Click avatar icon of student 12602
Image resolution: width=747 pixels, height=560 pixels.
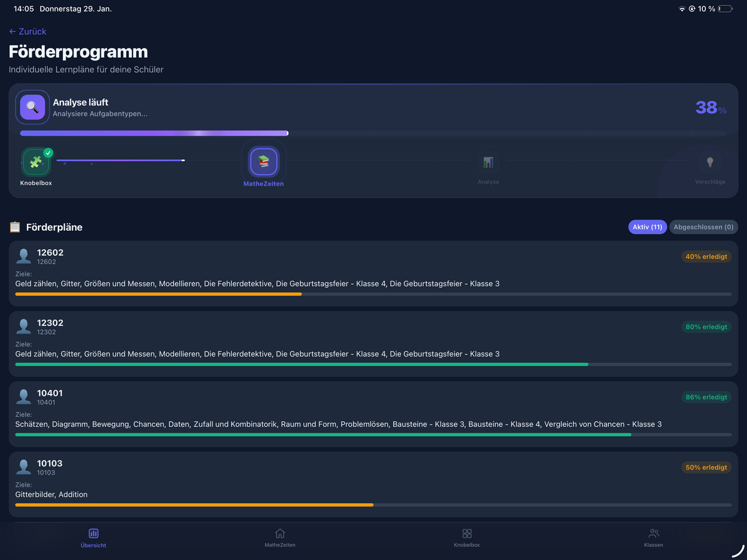tap(24, 256)
